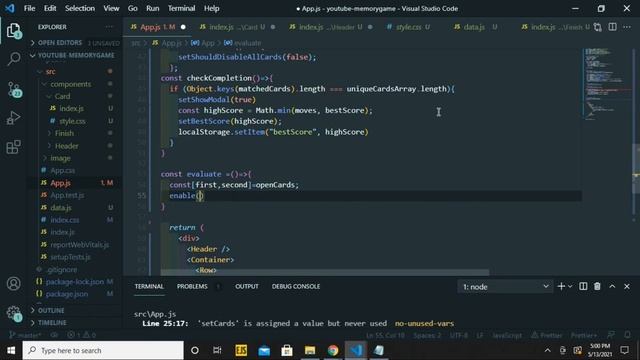Screen dimensions: 640x360
Task: Open editor more actions ellipsis
Action: coord(627,27)
